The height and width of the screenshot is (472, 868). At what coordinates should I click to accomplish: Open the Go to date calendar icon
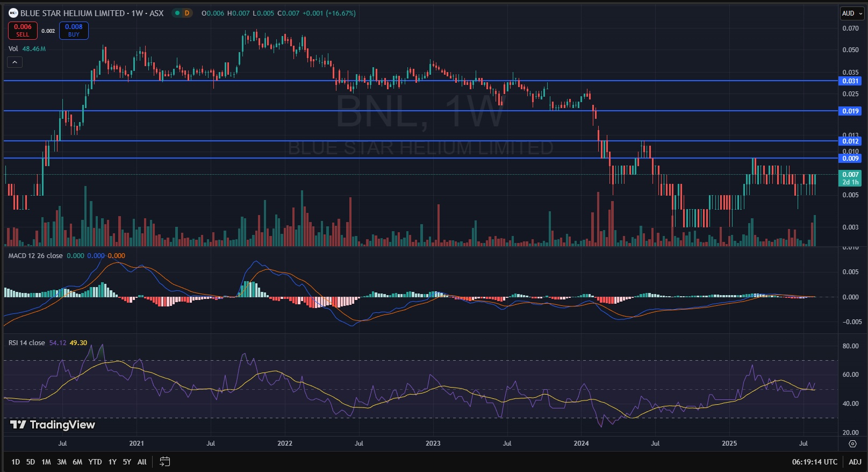click(165, 462)
